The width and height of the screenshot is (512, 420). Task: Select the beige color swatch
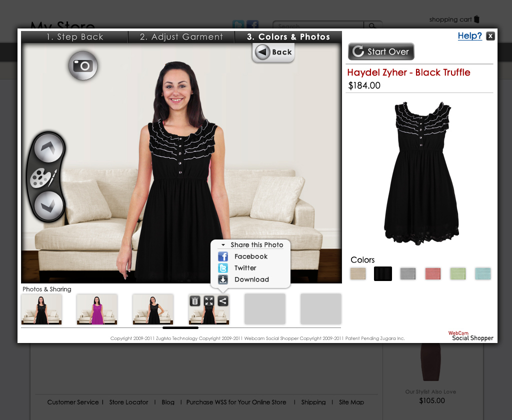click(x=358, y=273)
